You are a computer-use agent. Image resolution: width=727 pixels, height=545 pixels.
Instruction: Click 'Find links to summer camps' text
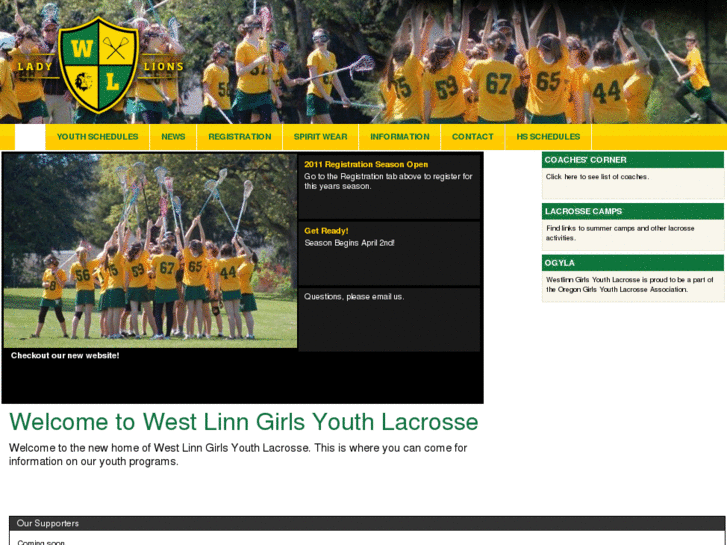(x=620, y=233)
